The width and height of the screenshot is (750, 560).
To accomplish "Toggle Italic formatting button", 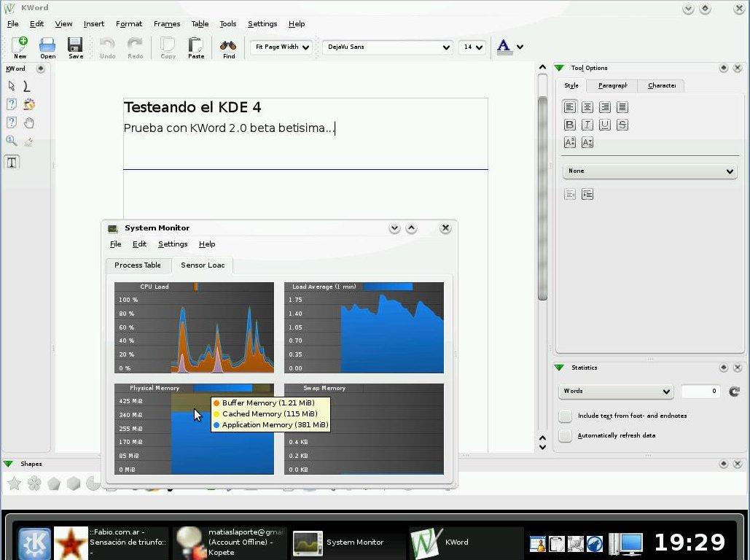I will click(x=587, y=125).
